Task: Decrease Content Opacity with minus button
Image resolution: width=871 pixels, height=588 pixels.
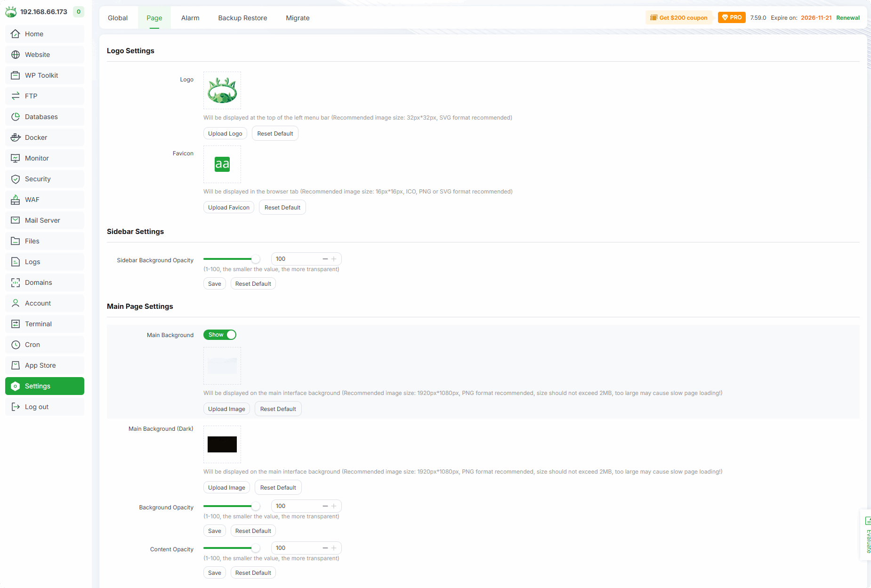Action: pyautogui.click(x=325, y=548)
